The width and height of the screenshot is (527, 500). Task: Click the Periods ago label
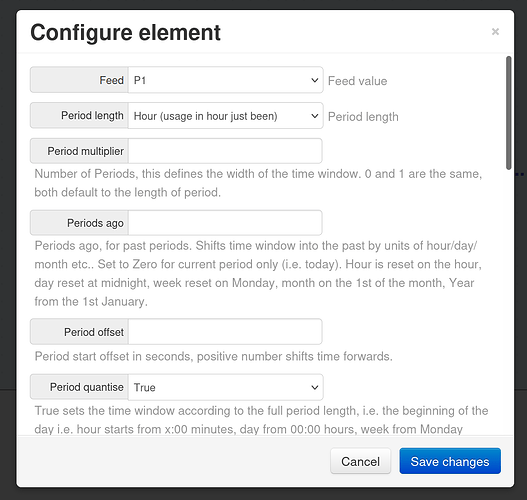tap(79, 223)
